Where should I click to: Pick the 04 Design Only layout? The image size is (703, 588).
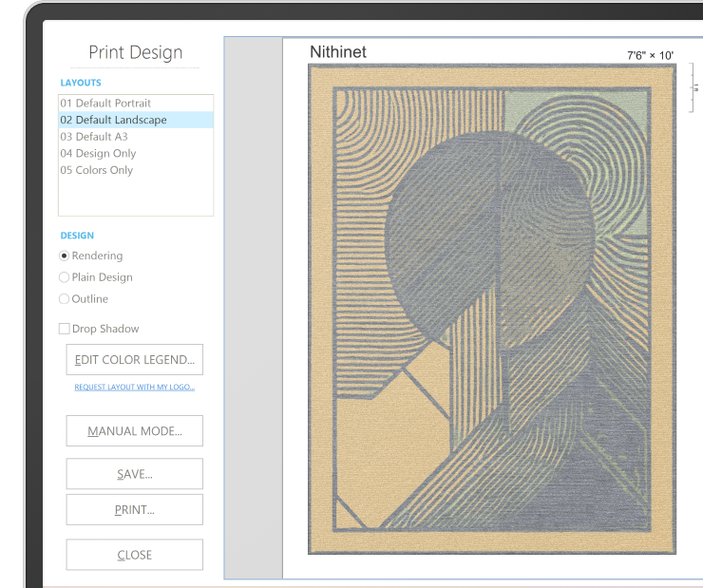(98, 153)
